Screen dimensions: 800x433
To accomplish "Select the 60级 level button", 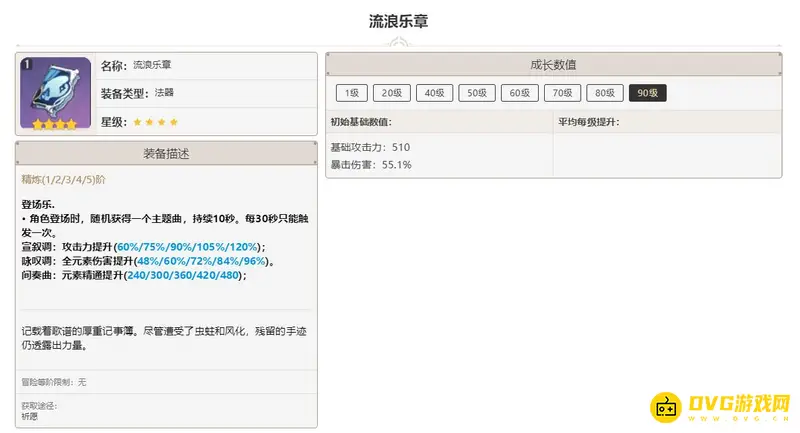I will (519, 93).
